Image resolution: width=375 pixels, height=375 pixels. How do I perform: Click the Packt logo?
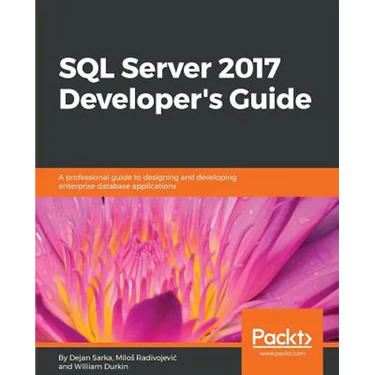coord(282,337)
